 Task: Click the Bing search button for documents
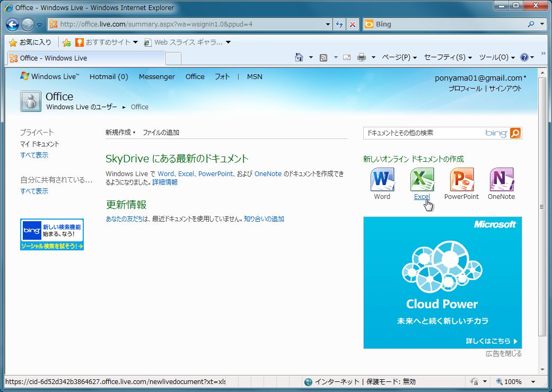515,133
